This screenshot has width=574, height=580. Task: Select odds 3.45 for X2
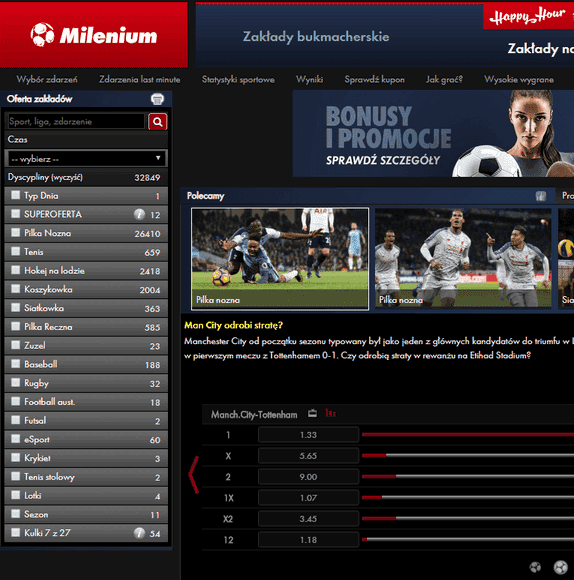pyautogui.click(x=308, y=519)
